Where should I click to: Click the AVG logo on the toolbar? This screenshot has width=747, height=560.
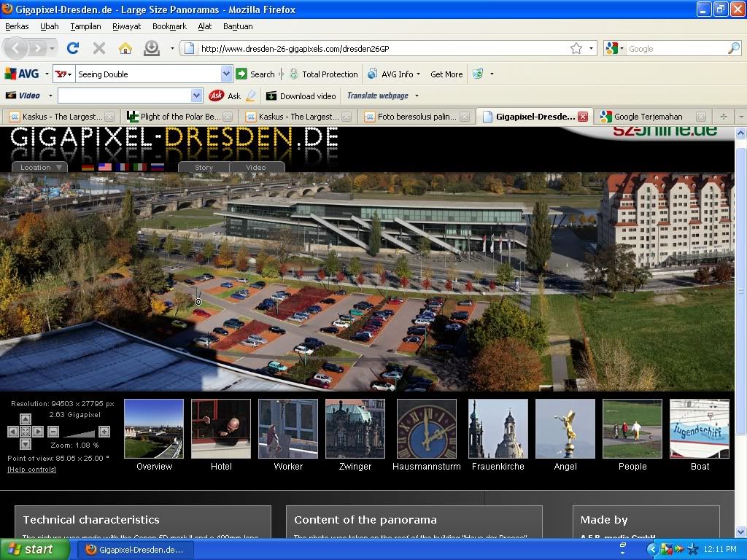(x=22, y=74)
